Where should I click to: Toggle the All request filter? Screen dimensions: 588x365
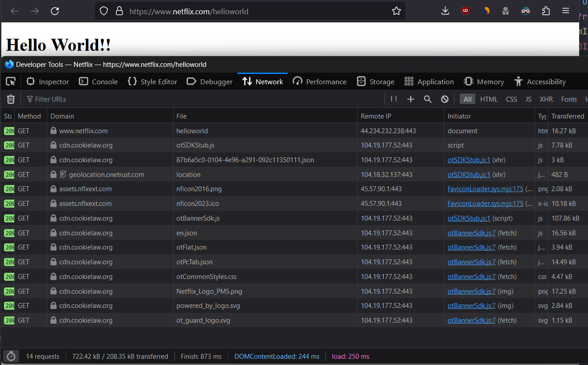coord(468,99)
